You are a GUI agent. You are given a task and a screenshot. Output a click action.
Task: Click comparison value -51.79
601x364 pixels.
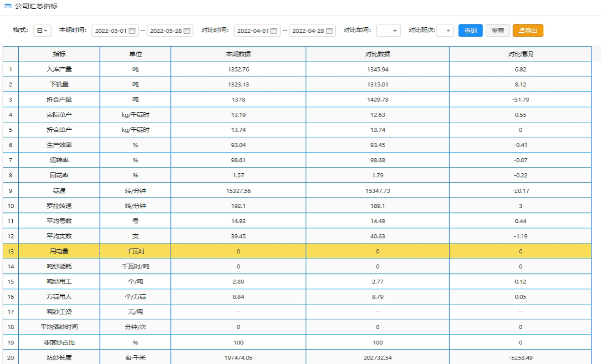point(520,100)
